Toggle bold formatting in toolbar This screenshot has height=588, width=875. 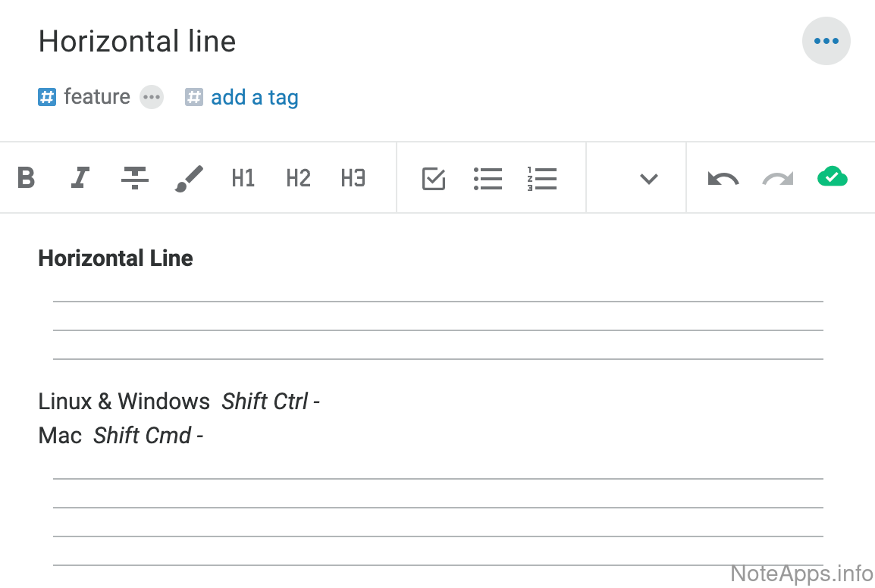[x=27, y=178]
